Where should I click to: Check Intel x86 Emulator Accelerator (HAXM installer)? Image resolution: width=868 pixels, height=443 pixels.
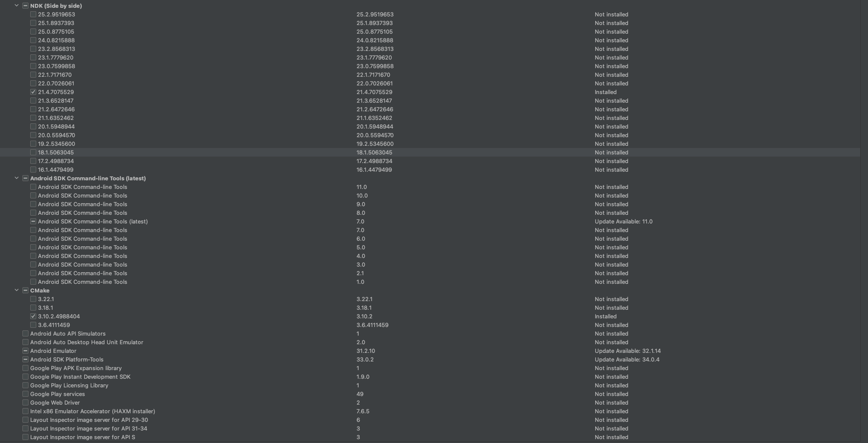25,411
